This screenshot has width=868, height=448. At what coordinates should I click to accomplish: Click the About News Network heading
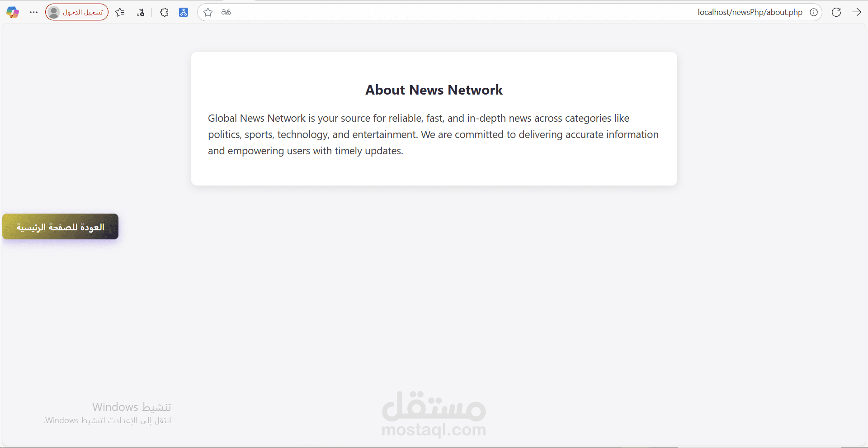pyautogui.click(x=434, y=90)
